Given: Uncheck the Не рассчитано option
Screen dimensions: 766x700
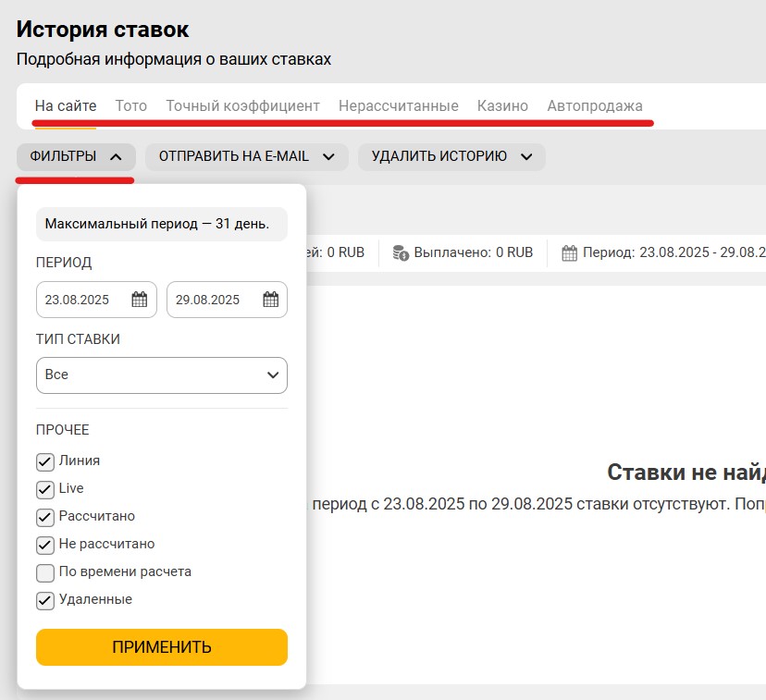Looking at the screenshot, I should 45,544.
